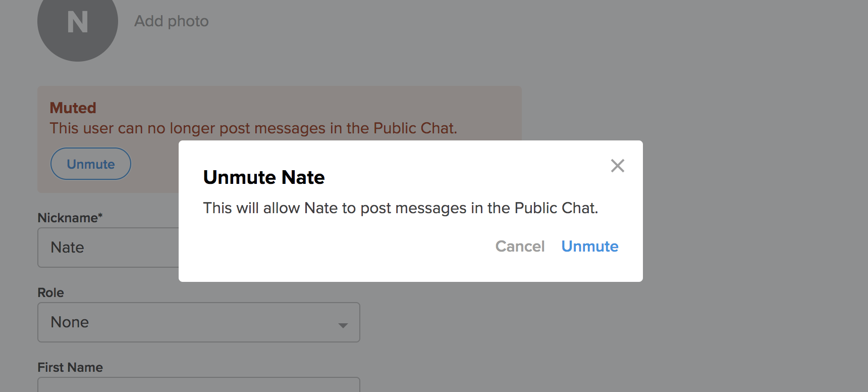
Task: Click the Nickname* field label
Action: click(x=70, y=218)
